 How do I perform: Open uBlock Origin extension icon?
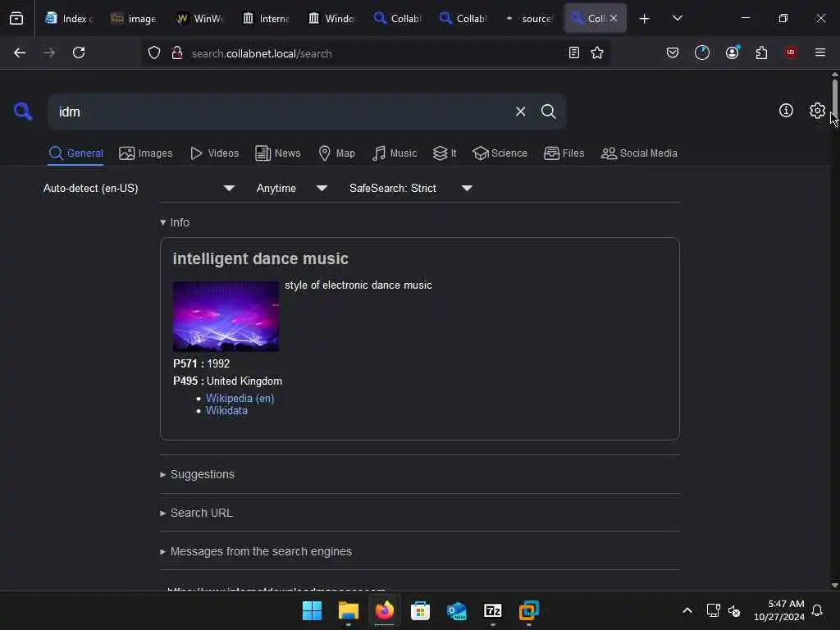click(x=791, y=52)
